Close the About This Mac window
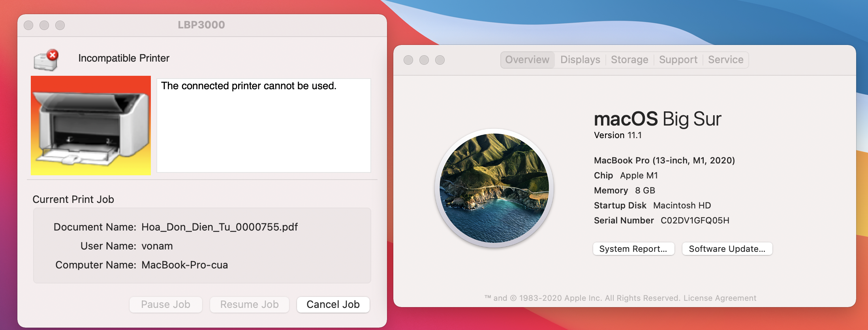Image resolution: width=868 pixels, height=330 pixels. (x=408, y=60)
